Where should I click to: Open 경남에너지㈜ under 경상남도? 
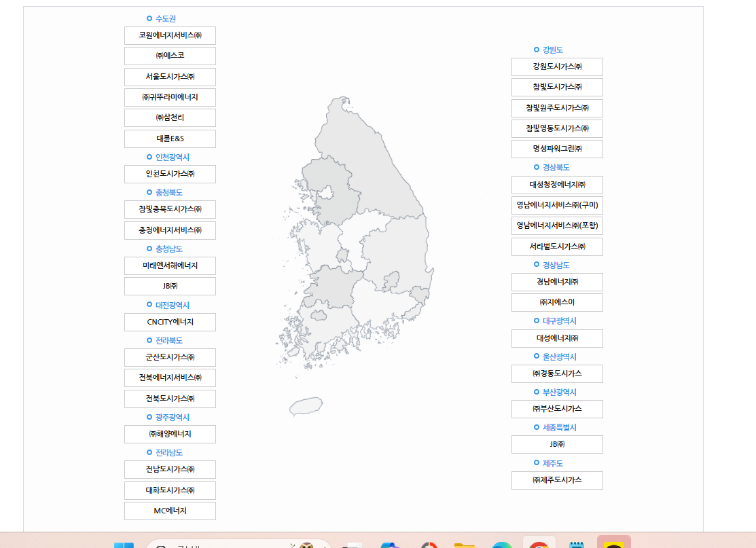557,282
